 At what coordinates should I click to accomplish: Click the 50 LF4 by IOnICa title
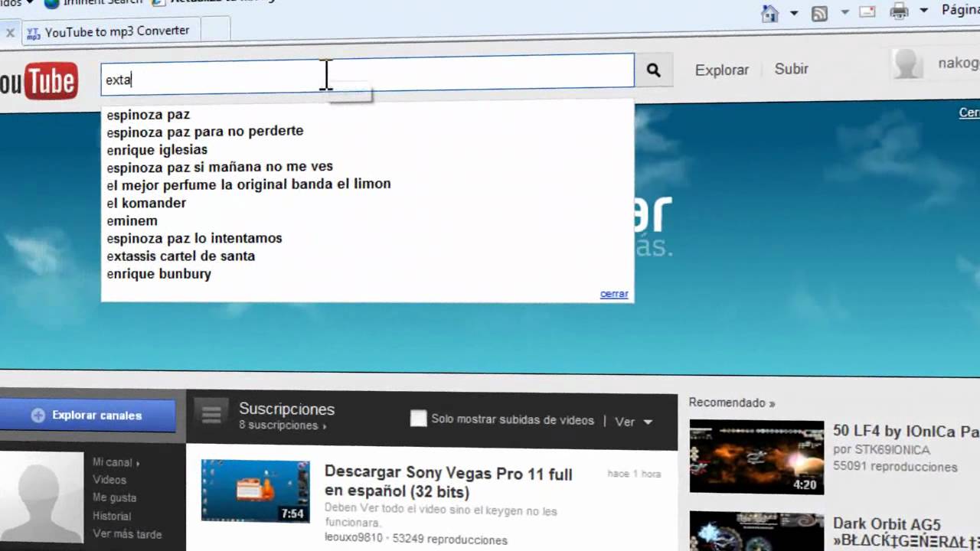906,431
